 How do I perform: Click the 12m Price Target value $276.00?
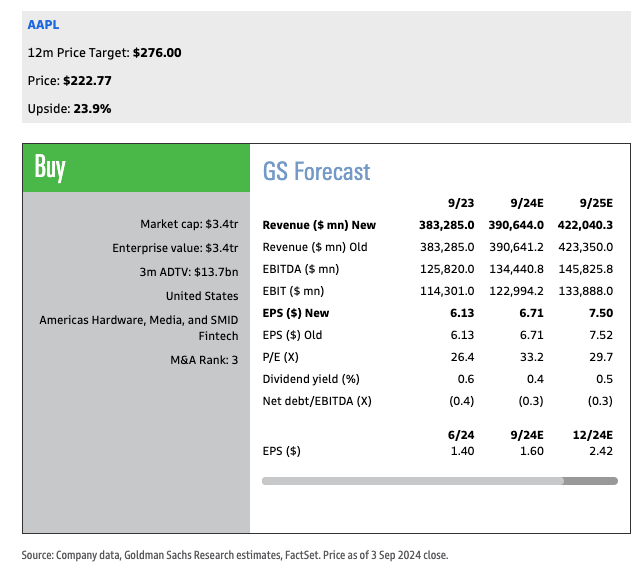[x=157, y=52]
